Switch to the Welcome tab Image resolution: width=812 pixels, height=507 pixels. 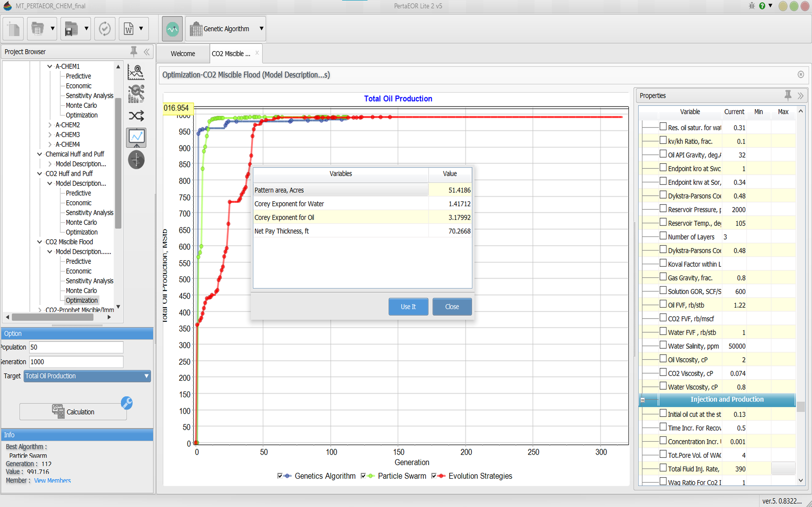tap(182, 54)
